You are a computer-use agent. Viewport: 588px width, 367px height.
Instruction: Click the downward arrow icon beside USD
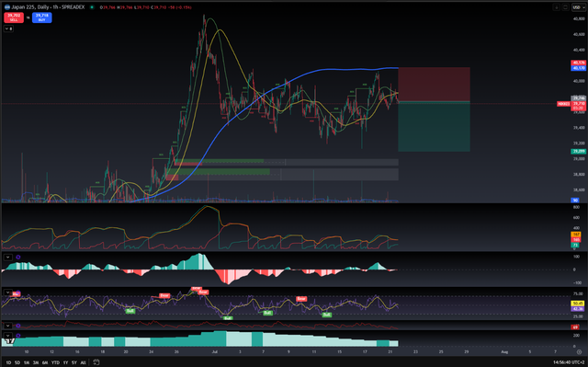click(x=556, y=7)
